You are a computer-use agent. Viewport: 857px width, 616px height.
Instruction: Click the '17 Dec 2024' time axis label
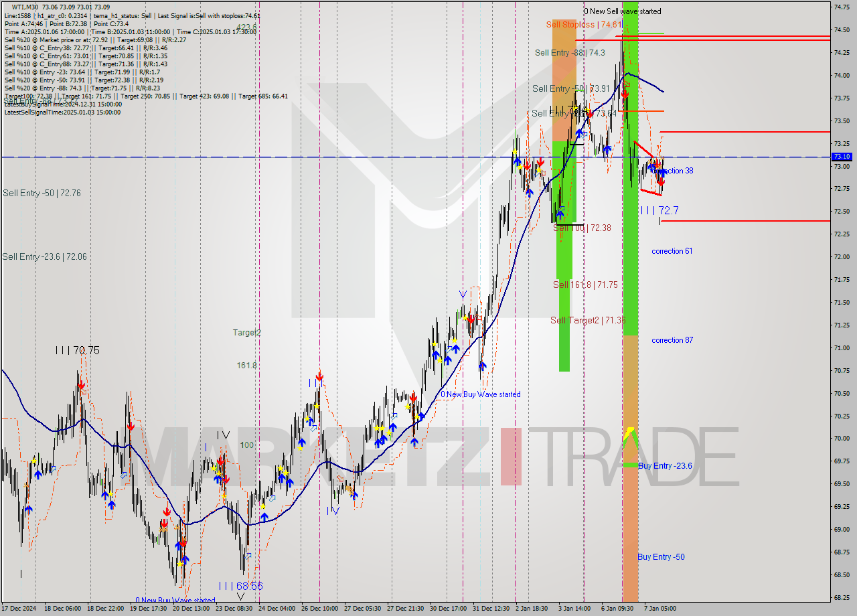coord(20,609)
